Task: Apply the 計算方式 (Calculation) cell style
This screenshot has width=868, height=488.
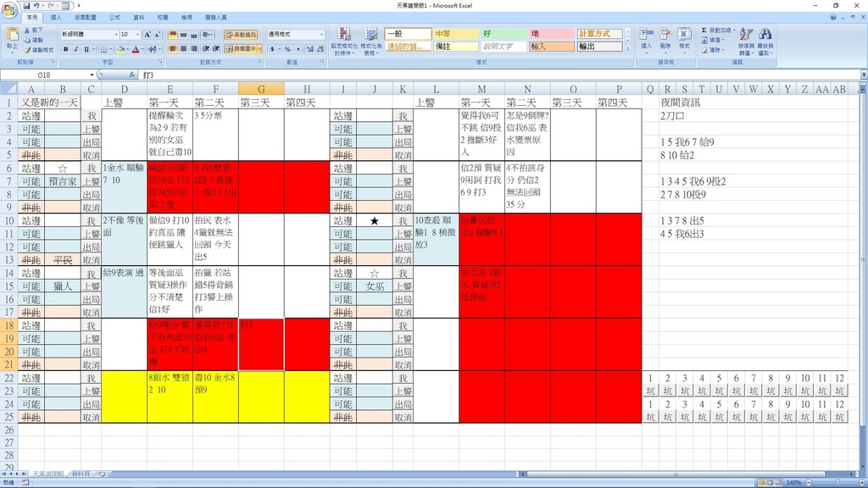Action: pyautogui.click(x=599, y=34)
